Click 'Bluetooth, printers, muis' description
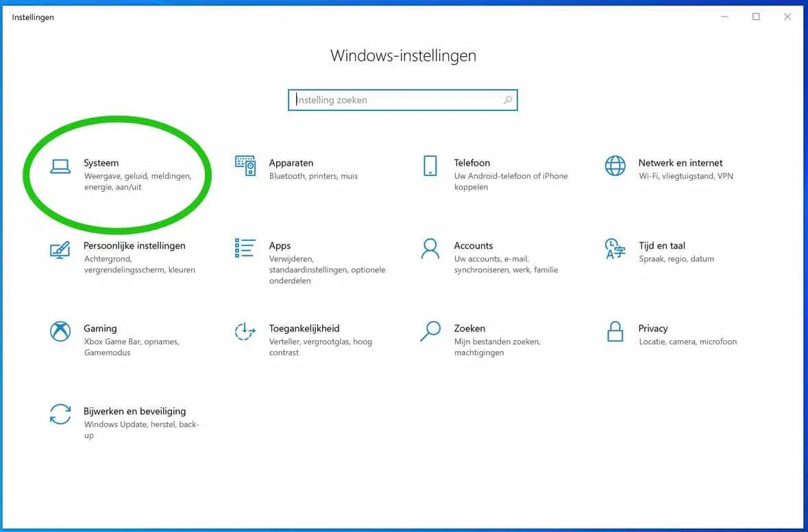Image resolution: width=808 pixels, height=532 pixels. (x=313, y=176)
